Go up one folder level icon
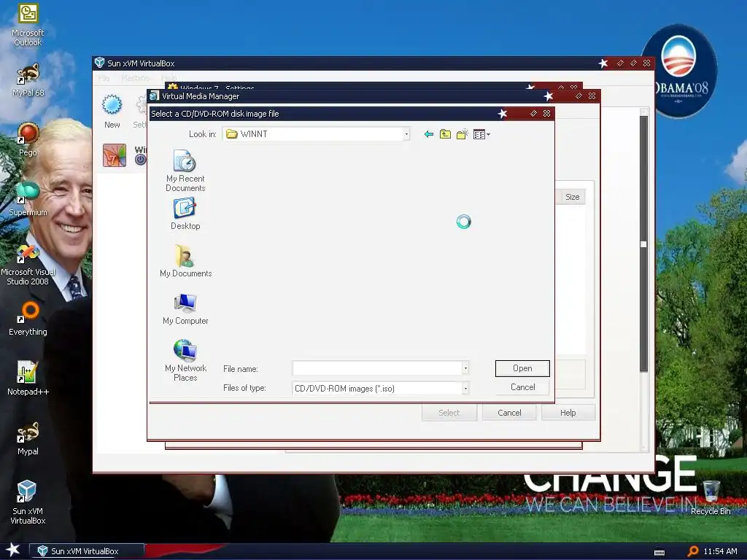Viewport: 747px width, 560px height. click(x=445, y=134)
